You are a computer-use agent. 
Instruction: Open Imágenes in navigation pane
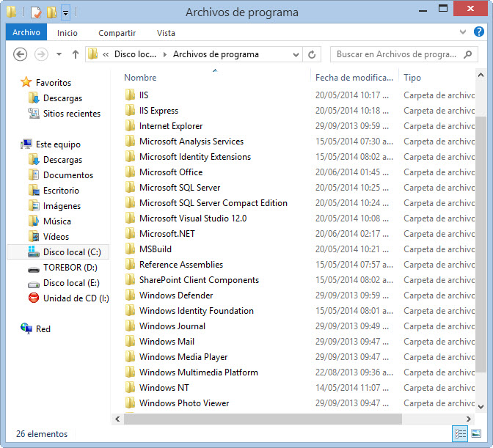coord(62,206)
